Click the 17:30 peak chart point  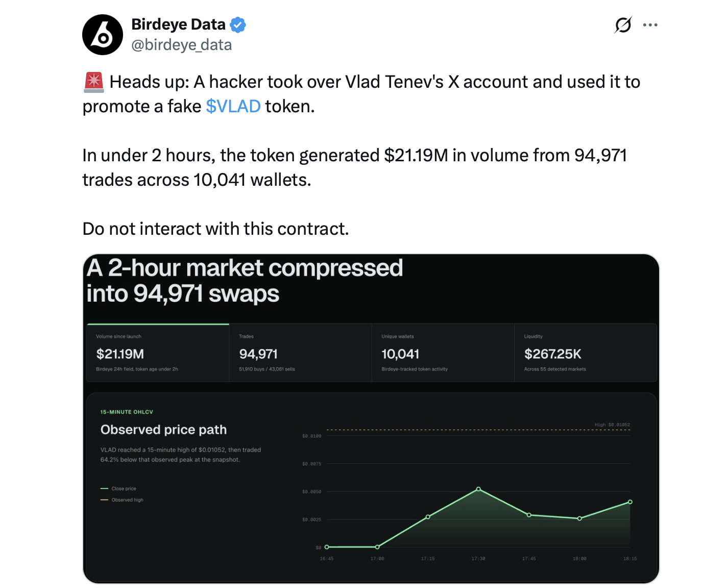tap(478, 489)
